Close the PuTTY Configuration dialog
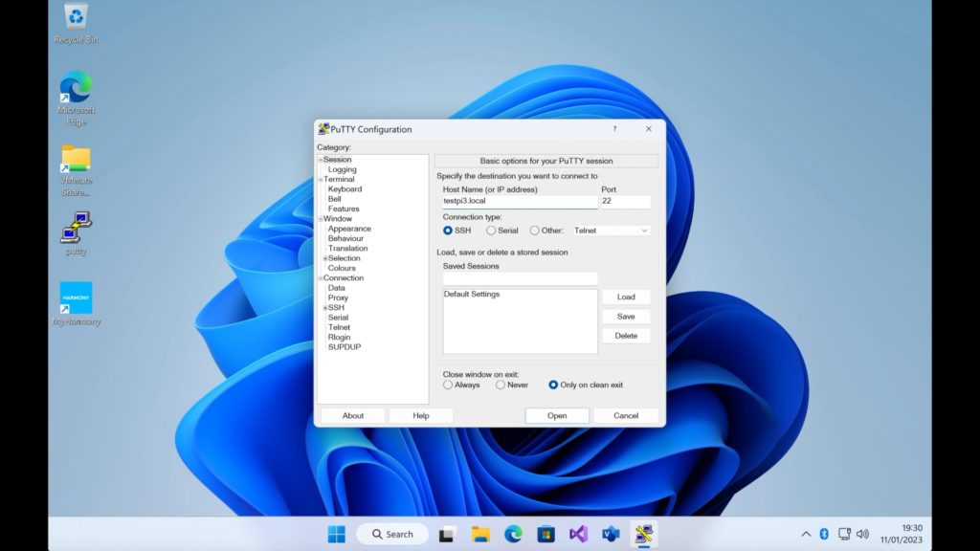The image size is (980, 551). 649,129
